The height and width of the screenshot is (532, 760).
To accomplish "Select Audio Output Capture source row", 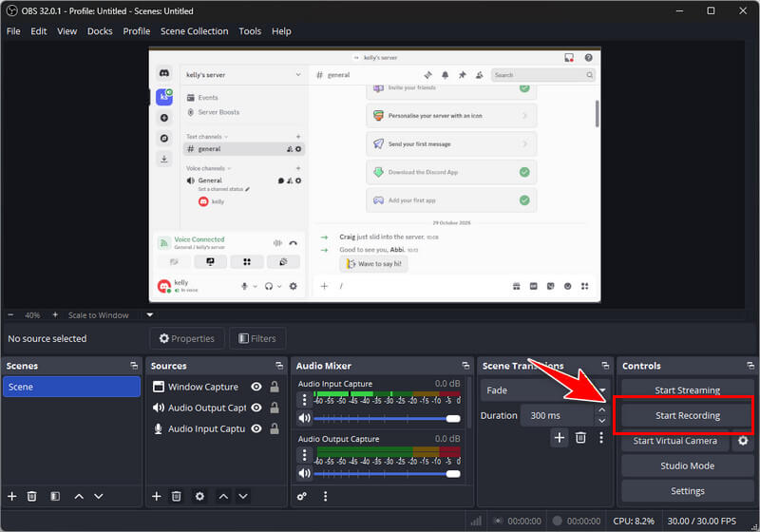I will 217,408.
